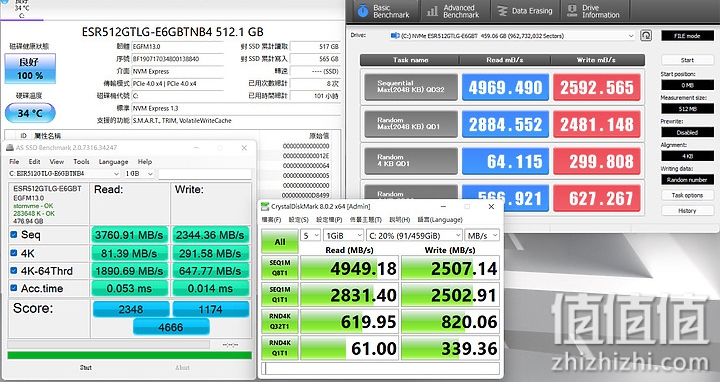Run the SEQ1M Q8T1 test

click(280, 268)
